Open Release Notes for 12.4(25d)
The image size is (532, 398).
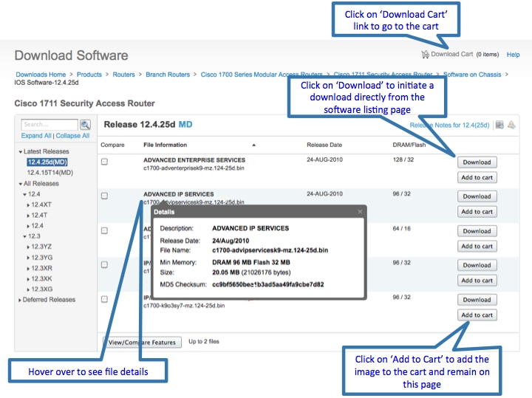point(449,125)
